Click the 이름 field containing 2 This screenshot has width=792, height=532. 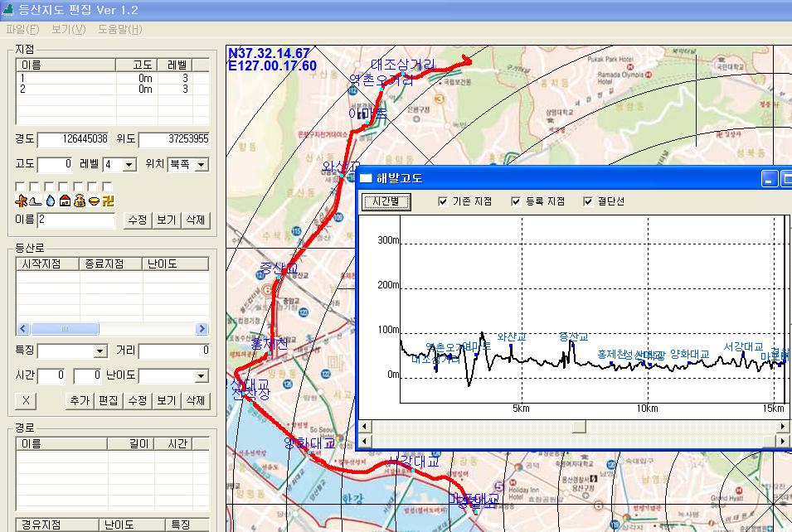point(76,220)
